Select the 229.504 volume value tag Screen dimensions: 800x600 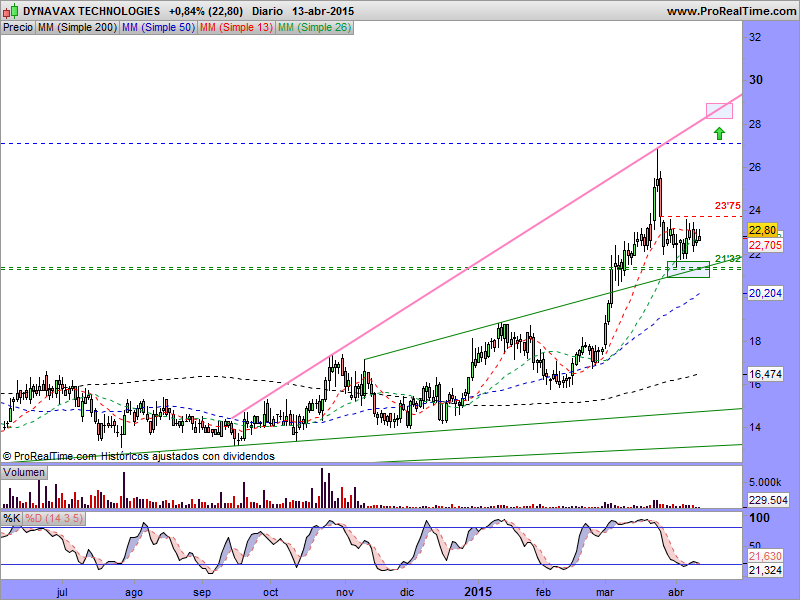pyautogui.click(x=768, y=500)
